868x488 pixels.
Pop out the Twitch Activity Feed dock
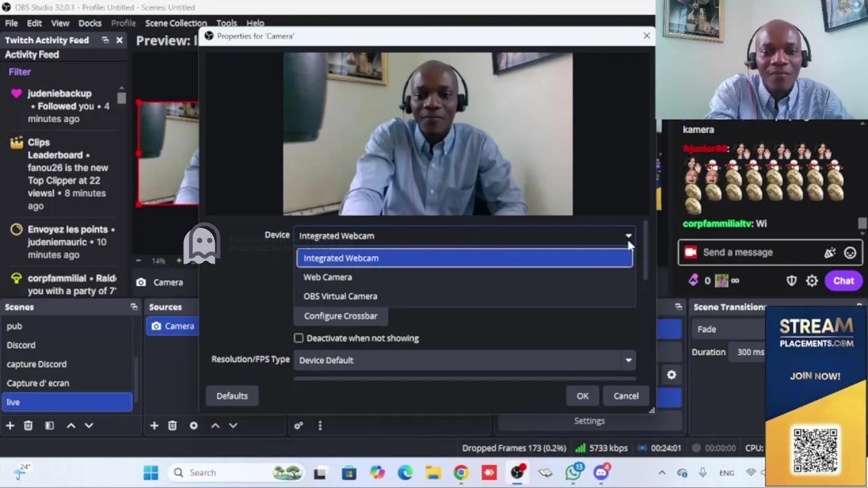click(x=105, y=40)
